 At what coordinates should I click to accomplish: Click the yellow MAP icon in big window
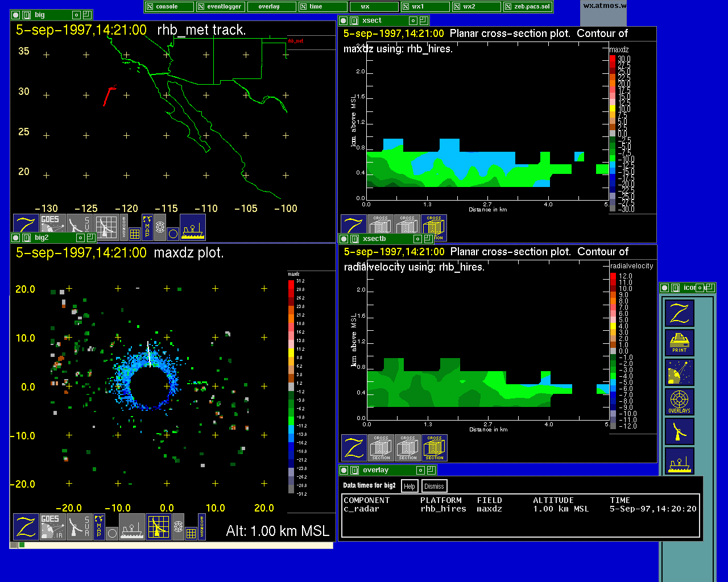pyautogui.click(x=147, y=227)
